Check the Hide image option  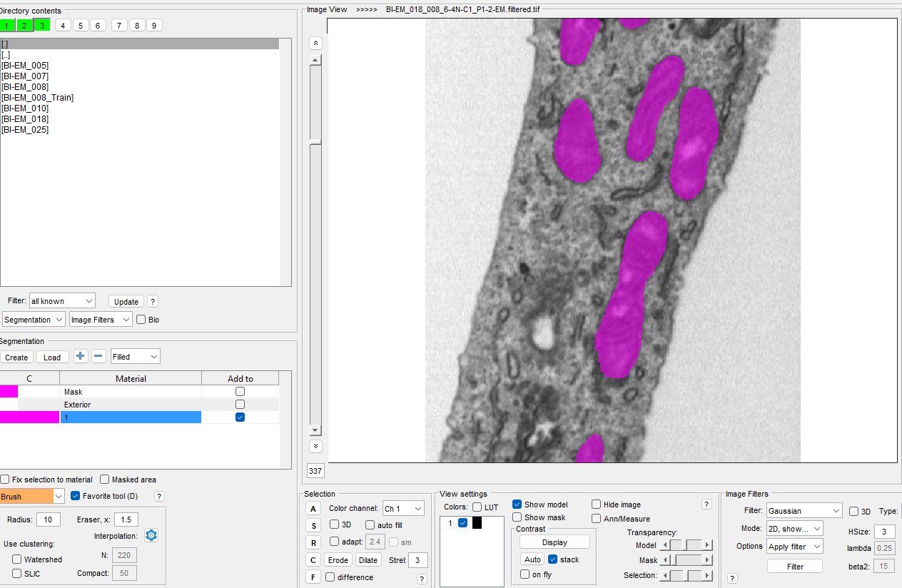pos(597,505)
